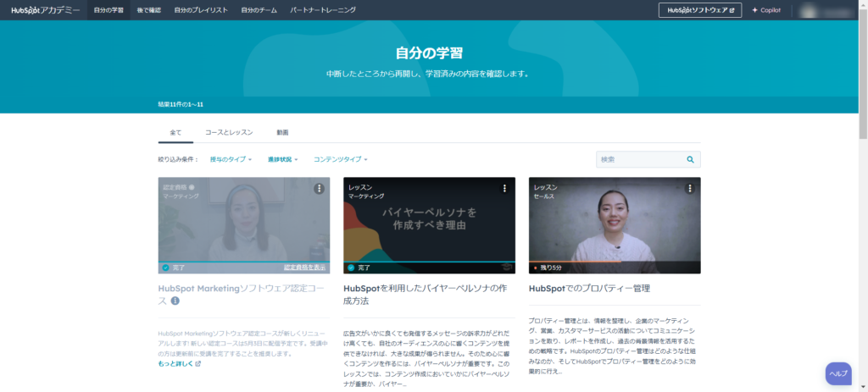Open options menu on the Marketing認定コース card

click(x=319, y=189)
